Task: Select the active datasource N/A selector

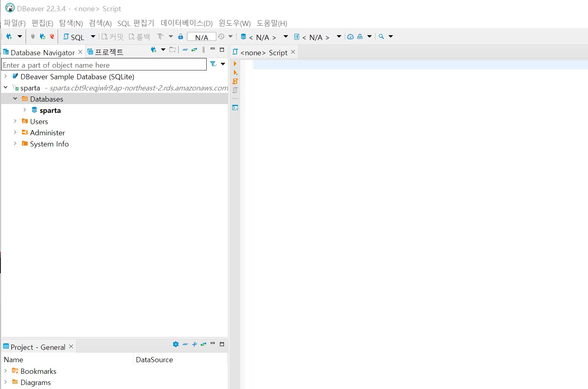Action: pyautogui.click(x=259, y=37)
